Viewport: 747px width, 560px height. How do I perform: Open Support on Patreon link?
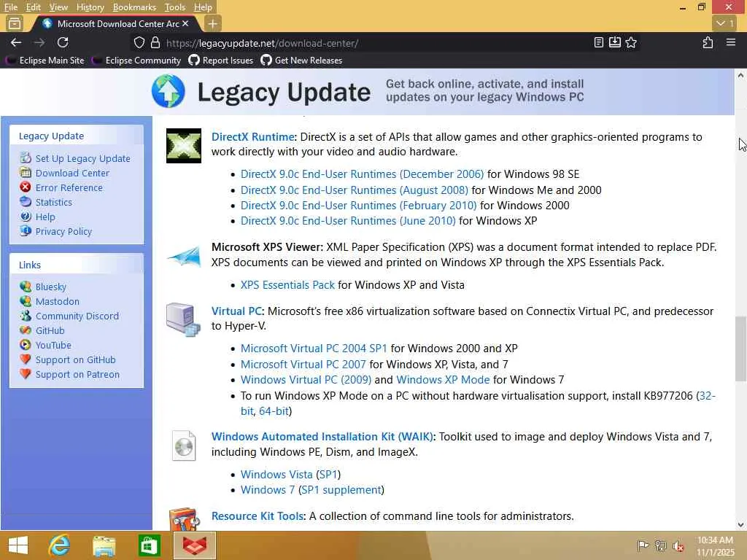point(77,375)
